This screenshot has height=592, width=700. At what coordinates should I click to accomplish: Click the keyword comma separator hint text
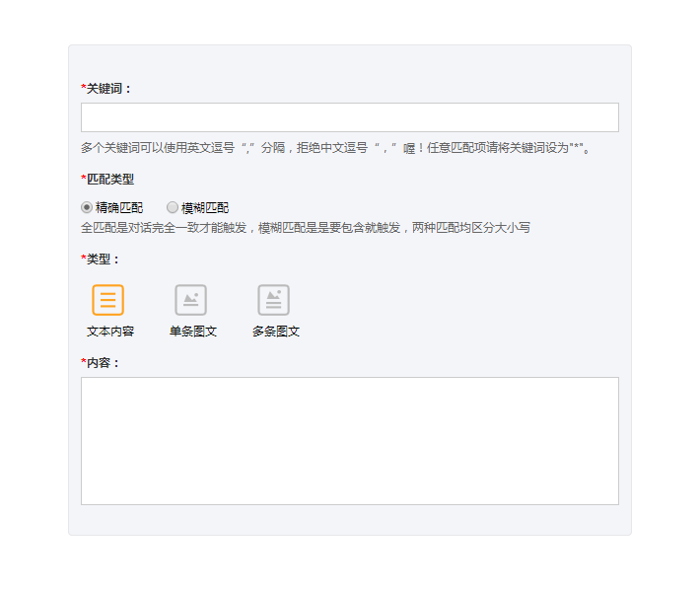click(335, 148)
